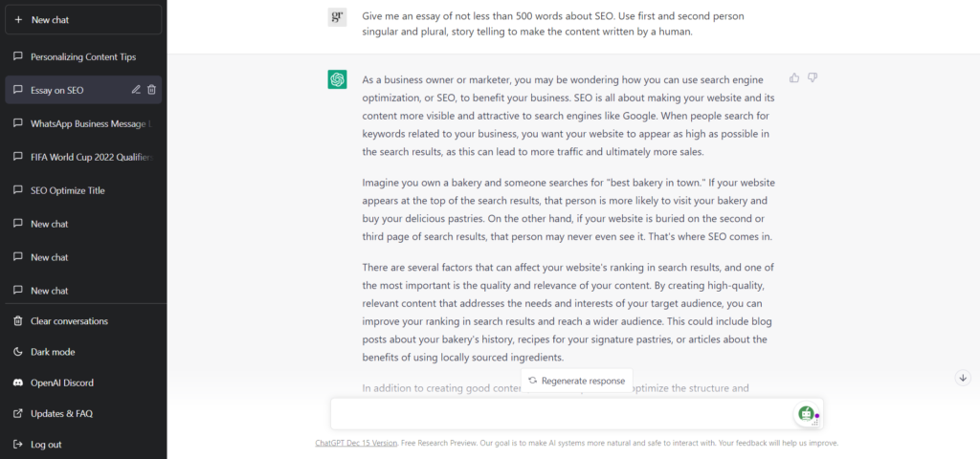
Task: Open Updates & FAQ
Action: pyautogui.click(x=83, y=413)
